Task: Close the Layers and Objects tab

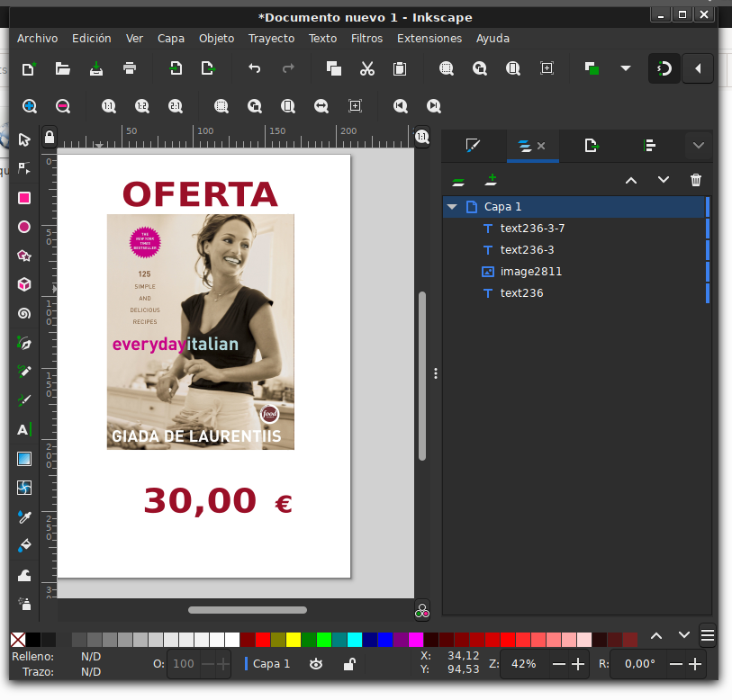Action: [541, 146]
